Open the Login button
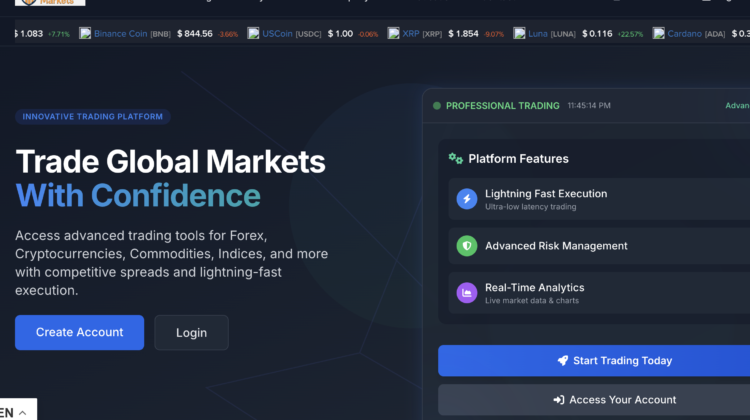The height and width of the screenshot is (420, 750). click(191, 332)
